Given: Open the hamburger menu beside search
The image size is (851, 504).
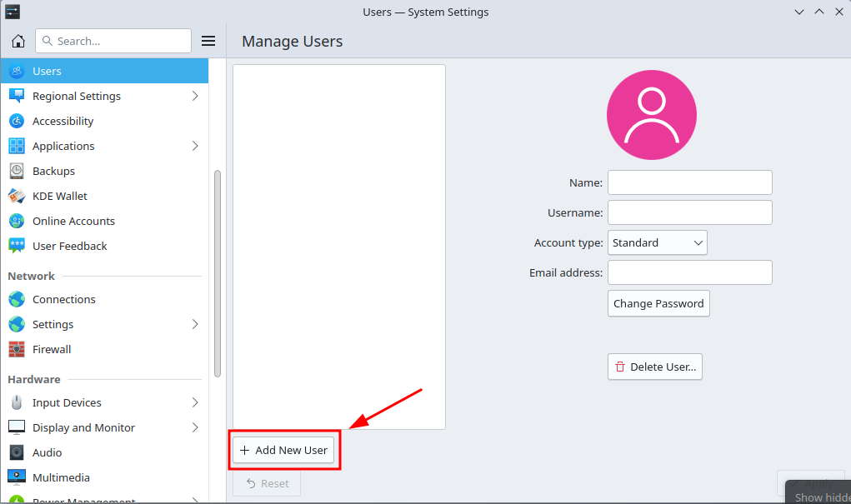Looking at the screenshot, I should click(208, 41).
